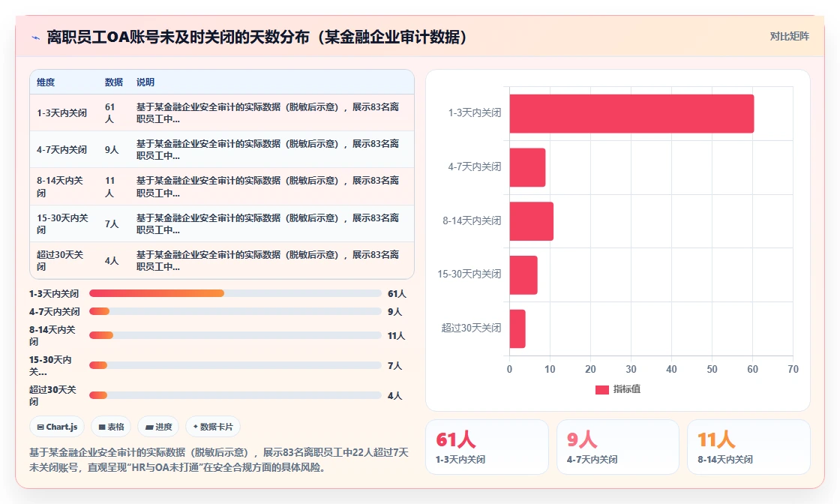Select the 进度 tag chip
The width and height of the screenshot is (840, 504).
pyautogui.click(x=158, y=427)
